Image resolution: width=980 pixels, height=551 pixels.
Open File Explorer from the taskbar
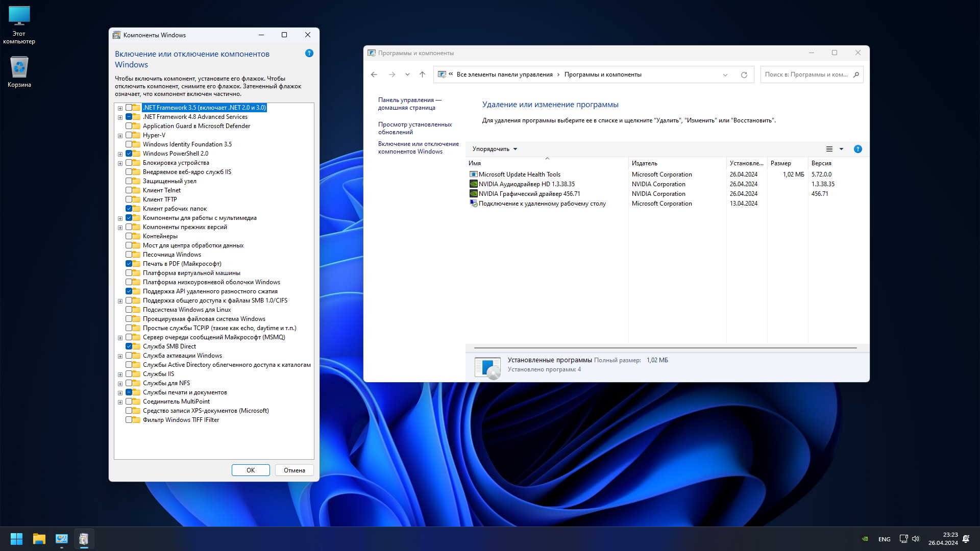(39, 539)
